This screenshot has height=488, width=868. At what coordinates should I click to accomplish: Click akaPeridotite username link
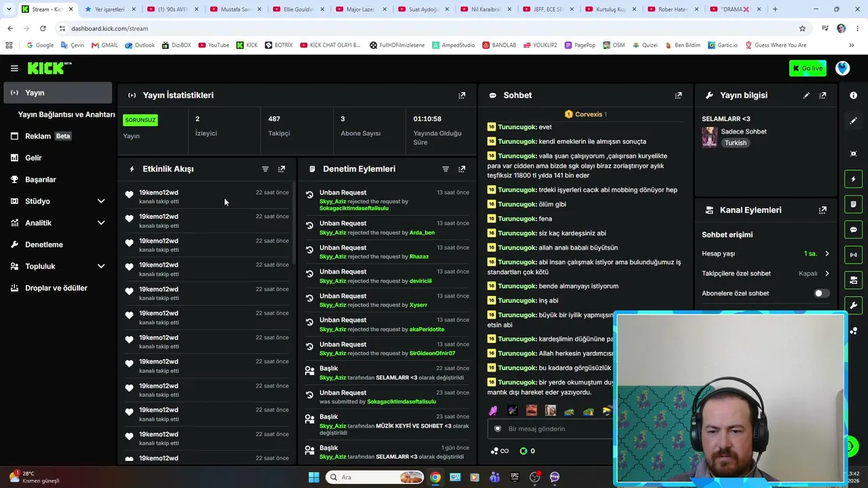(x=427, y=329)
